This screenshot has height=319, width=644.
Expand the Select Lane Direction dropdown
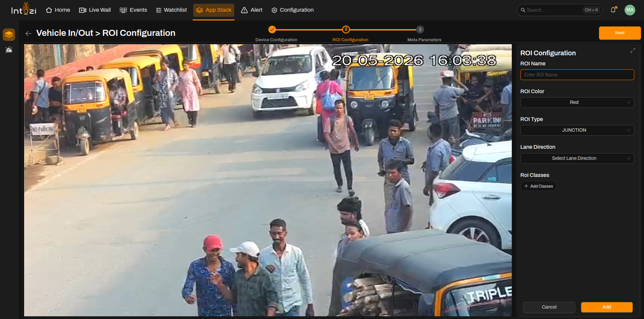point(577,158)
